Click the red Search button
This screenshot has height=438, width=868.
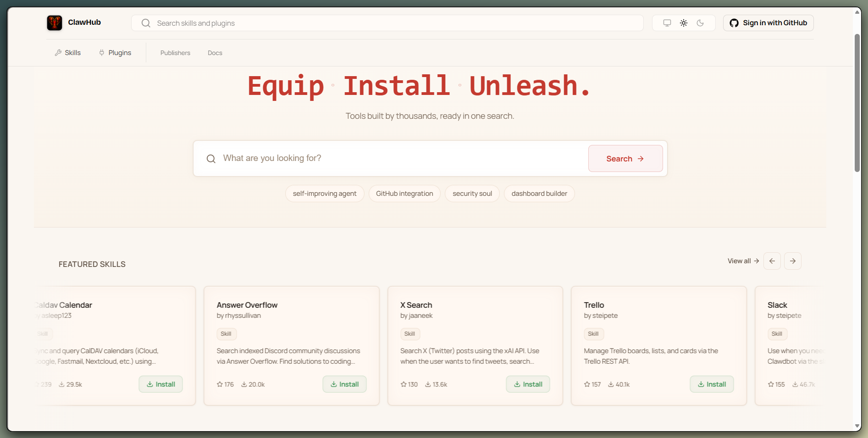pos(625,159)
